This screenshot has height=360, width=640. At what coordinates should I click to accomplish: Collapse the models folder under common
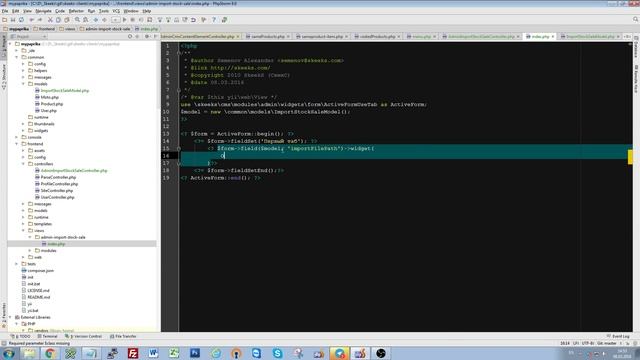(x=23, y=84)
